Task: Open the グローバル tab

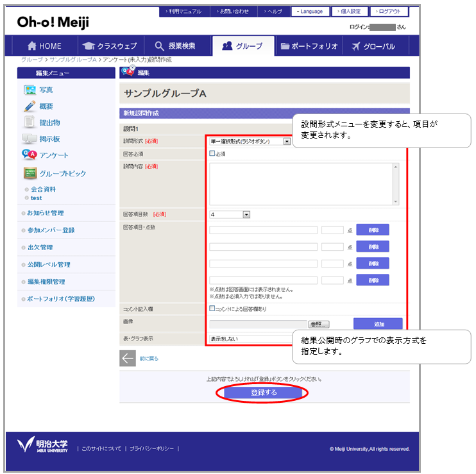Action: point(376,46)
